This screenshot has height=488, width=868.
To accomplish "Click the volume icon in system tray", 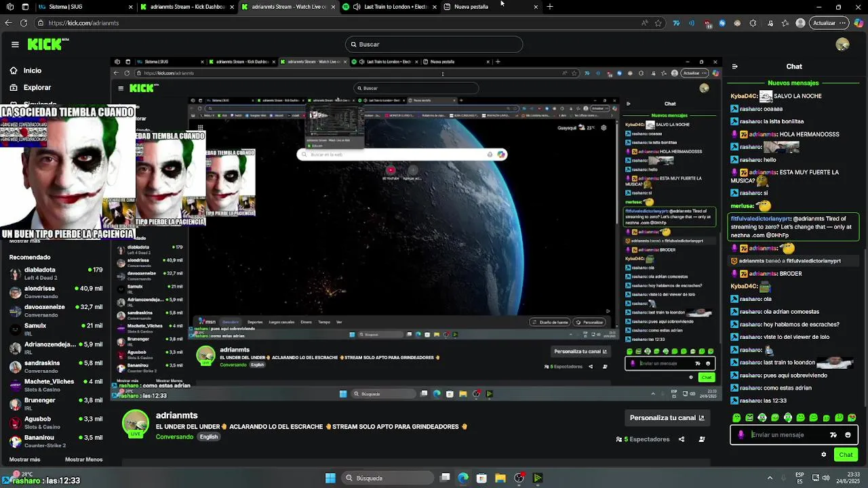I will click(x=826, y=478).
